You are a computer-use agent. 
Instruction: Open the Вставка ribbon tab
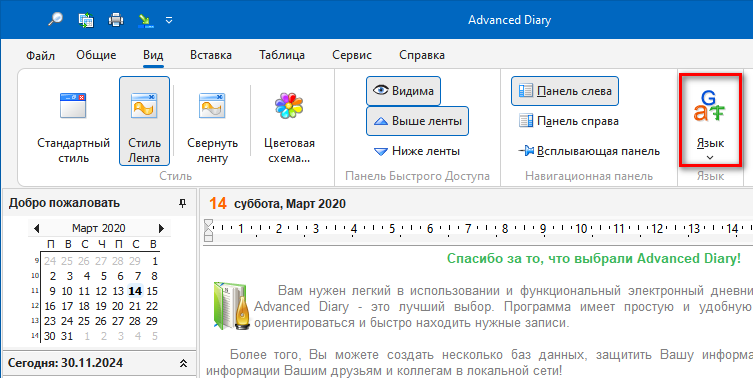pyautogui.click(x=211, y=55)
